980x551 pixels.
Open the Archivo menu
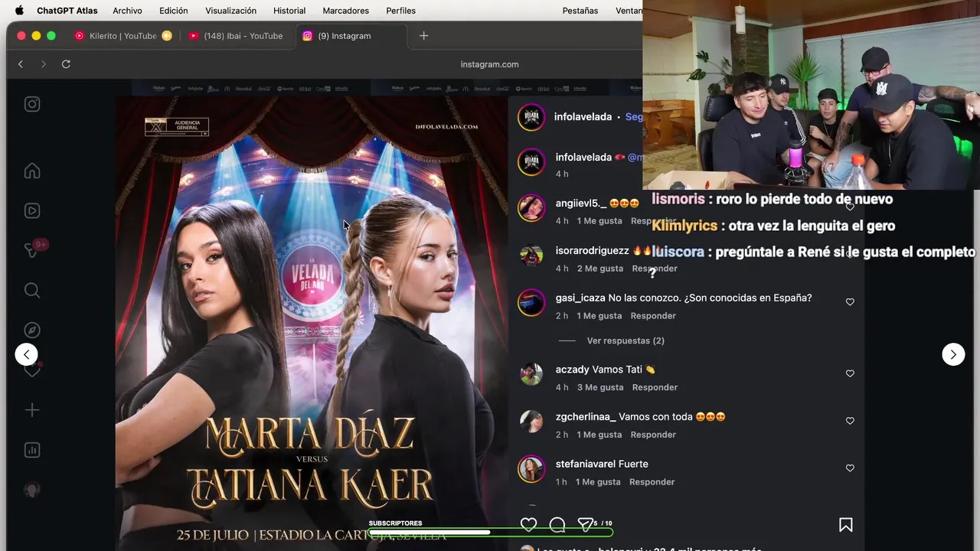[x=127, y=11]
